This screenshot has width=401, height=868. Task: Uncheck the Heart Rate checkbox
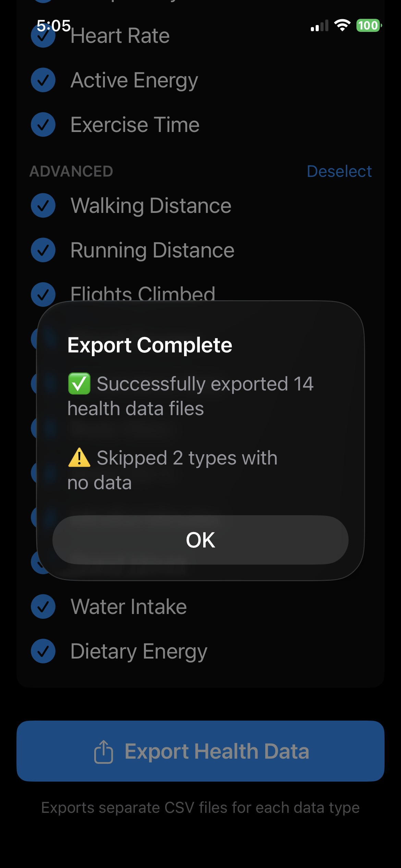coord(43,36)
